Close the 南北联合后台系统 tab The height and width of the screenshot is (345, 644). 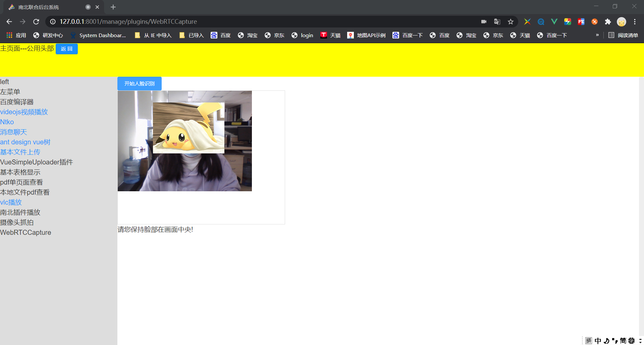[x=97, y=7]
